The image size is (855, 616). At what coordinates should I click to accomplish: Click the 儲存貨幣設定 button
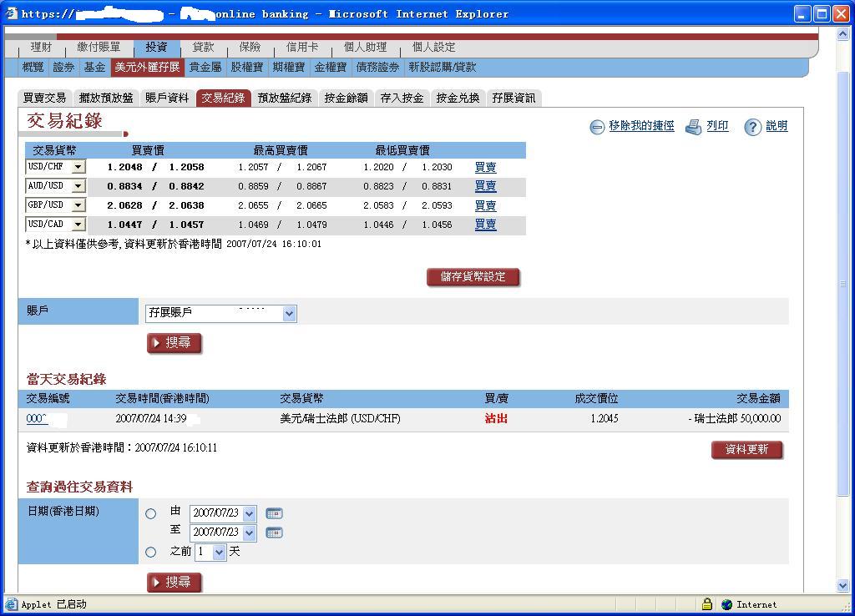tap(473, 277)
